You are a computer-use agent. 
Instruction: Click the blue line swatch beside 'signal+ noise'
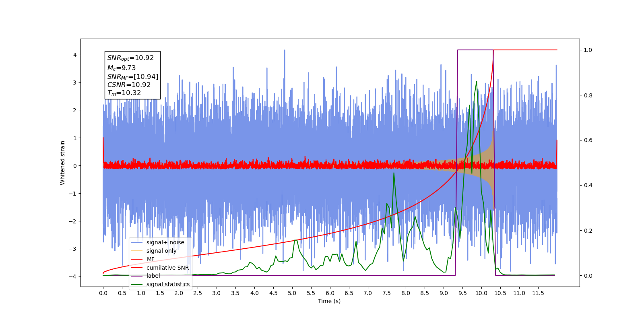tap(137, 242)
